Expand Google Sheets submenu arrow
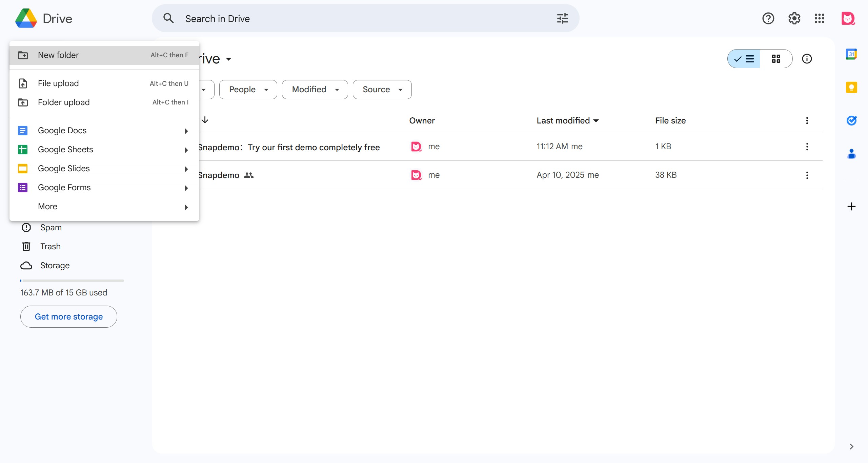 pos(186,150)
